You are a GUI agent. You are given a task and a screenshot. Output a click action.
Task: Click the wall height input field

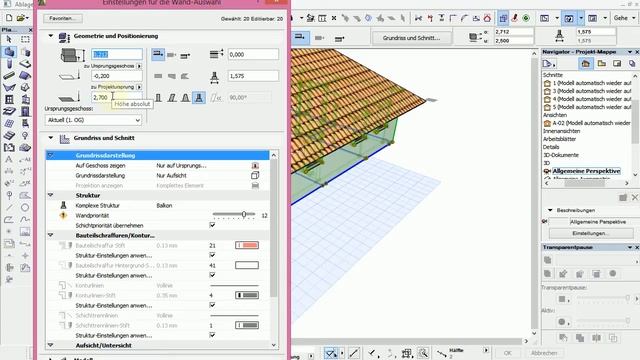coord(117,54)
